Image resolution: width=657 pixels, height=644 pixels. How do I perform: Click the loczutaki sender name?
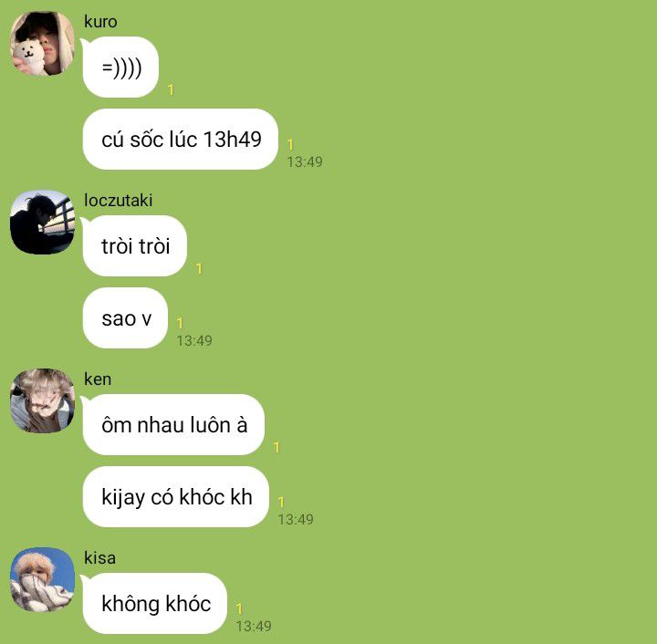click(x=118, y=200)
